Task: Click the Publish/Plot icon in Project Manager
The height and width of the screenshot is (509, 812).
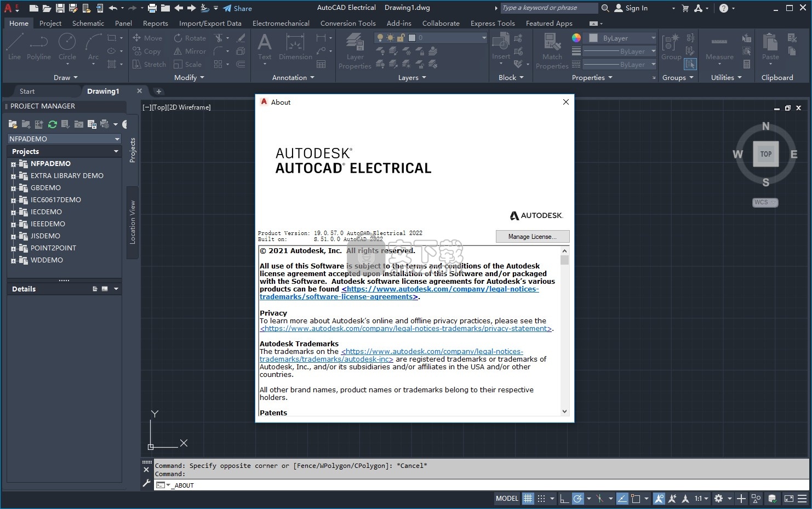Action: [x=105, y=124]
